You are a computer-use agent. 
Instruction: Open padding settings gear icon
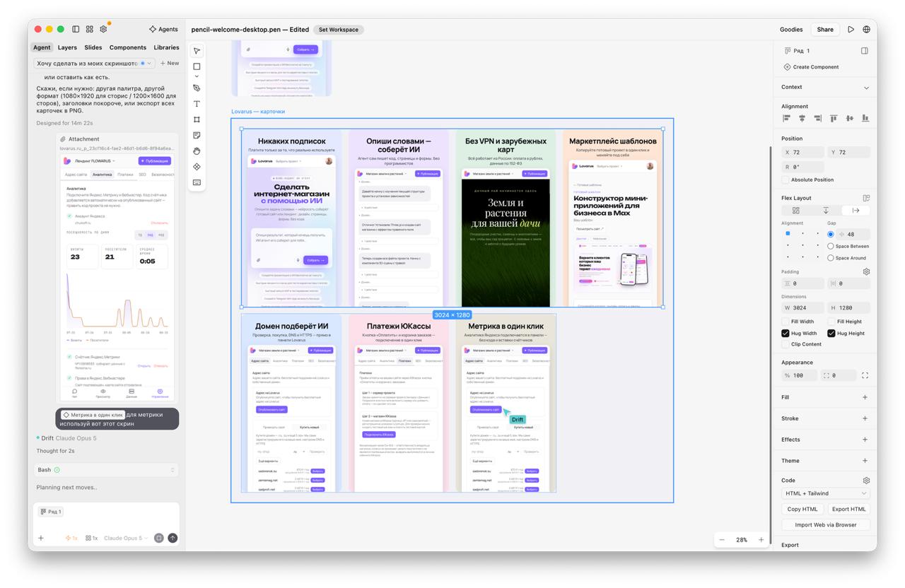pyautogui.click(x=866, y=271)
